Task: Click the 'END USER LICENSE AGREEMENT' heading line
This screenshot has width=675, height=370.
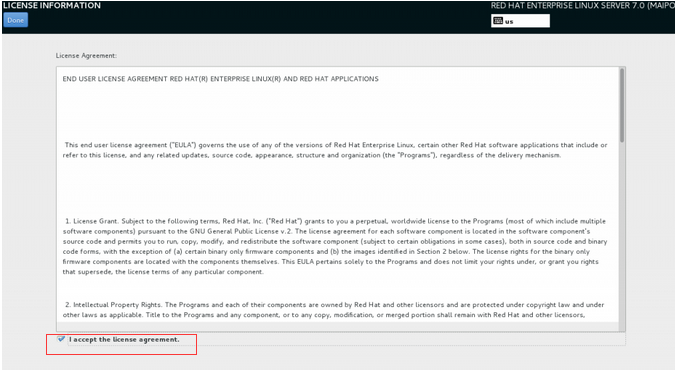Action: click(220, 79)
